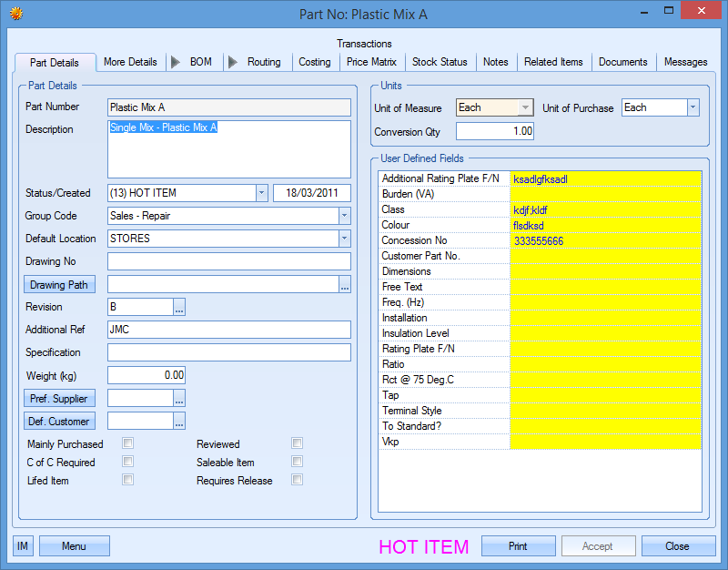
Task: Open Pref. Supplier lookup ellipsis button
Action: point(179,399)
